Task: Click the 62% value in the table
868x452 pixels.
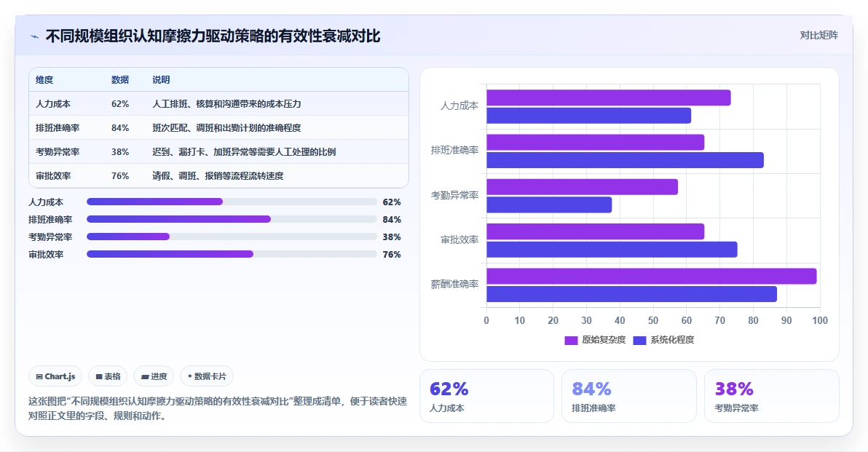Action: 120,104
